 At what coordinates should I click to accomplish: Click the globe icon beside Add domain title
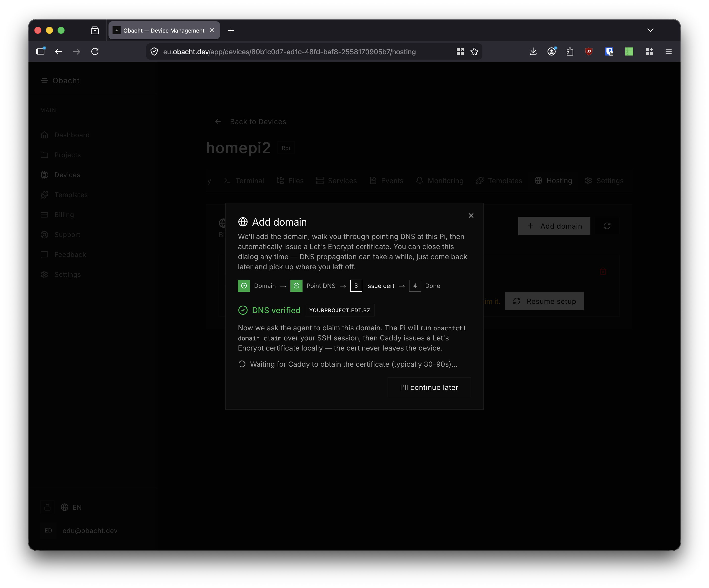click(243, 222)
